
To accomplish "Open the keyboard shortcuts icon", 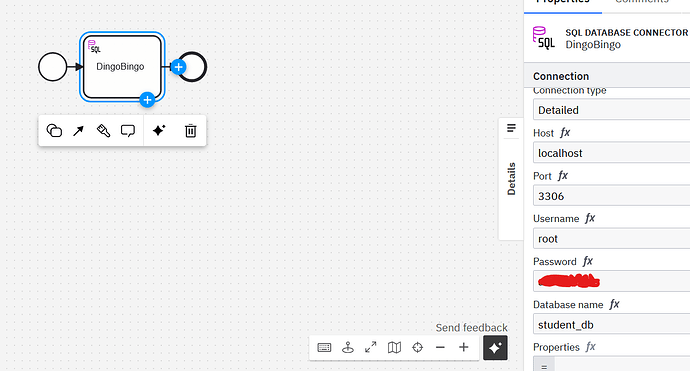I will click(324, 348).
